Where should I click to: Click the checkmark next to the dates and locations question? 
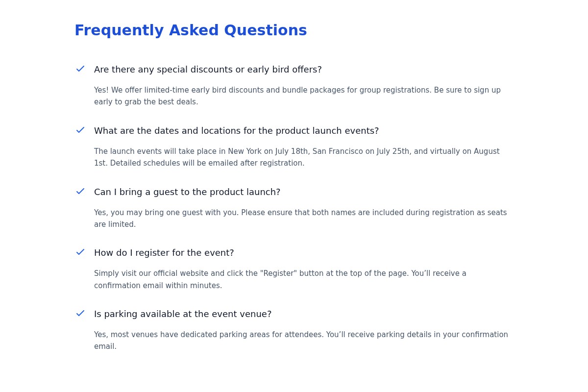point(80,130)
